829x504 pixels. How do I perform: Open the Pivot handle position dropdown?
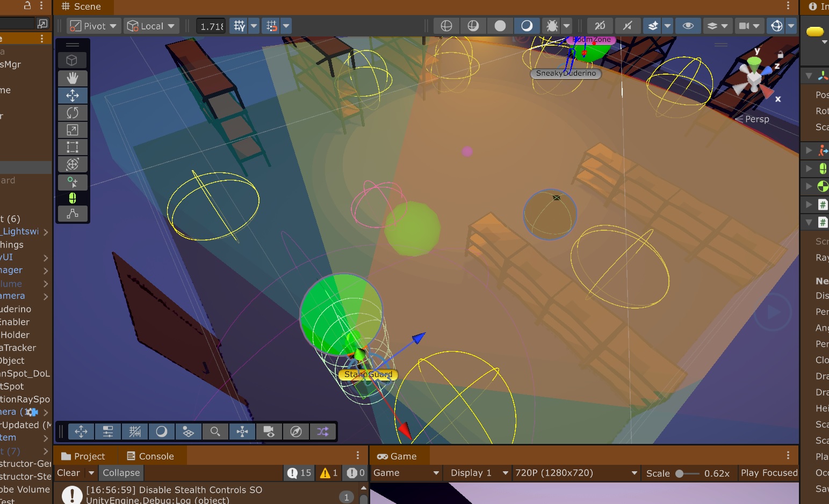(x=93, y=26)
